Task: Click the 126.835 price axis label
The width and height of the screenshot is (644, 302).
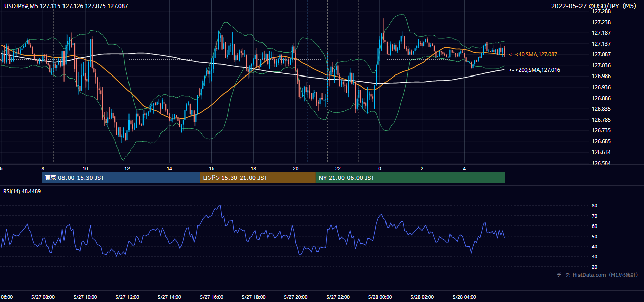Action: [601, 109]
